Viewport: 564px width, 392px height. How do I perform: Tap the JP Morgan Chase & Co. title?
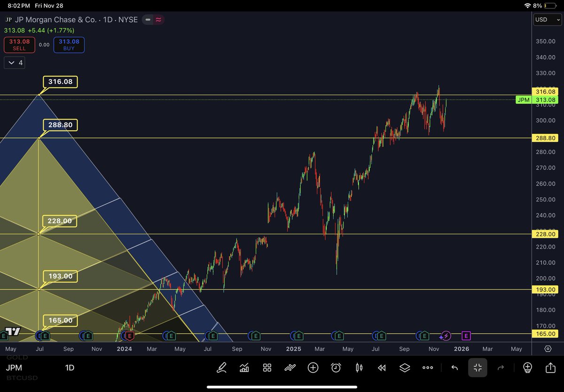[x=56, y=20]
